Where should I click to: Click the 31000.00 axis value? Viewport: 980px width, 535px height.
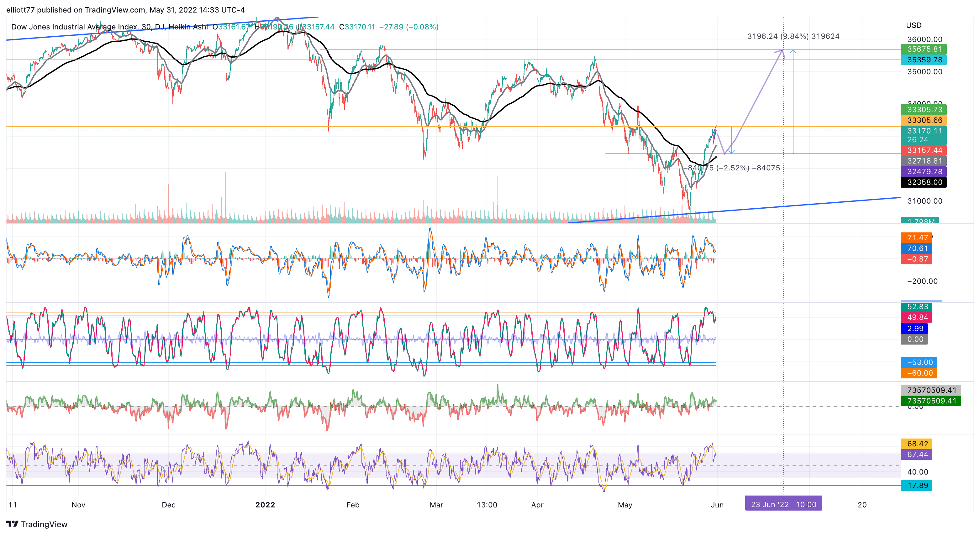click(925, 201)
